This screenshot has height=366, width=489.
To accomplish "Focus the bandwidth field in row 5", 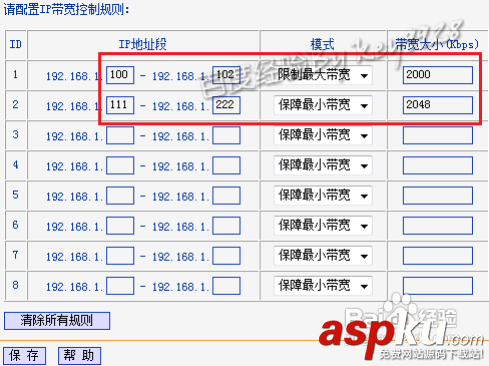I will [438, 195].
